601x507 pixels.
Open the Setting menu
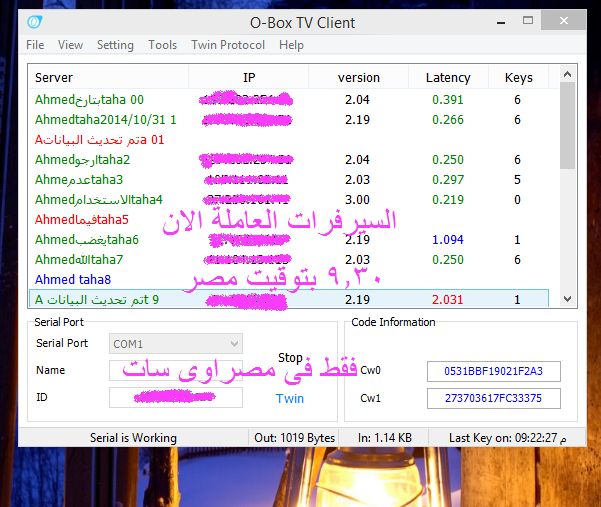(x=115, y=45)
